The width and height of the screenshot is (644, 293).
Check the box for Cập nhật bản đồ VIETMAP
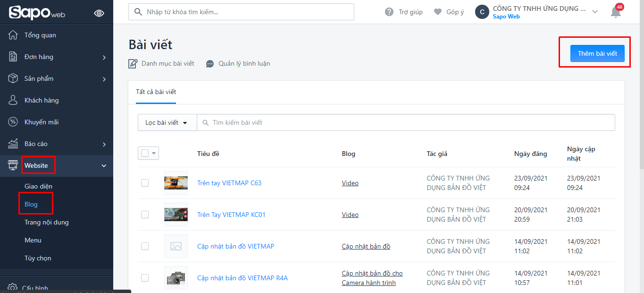click(145, 246)
